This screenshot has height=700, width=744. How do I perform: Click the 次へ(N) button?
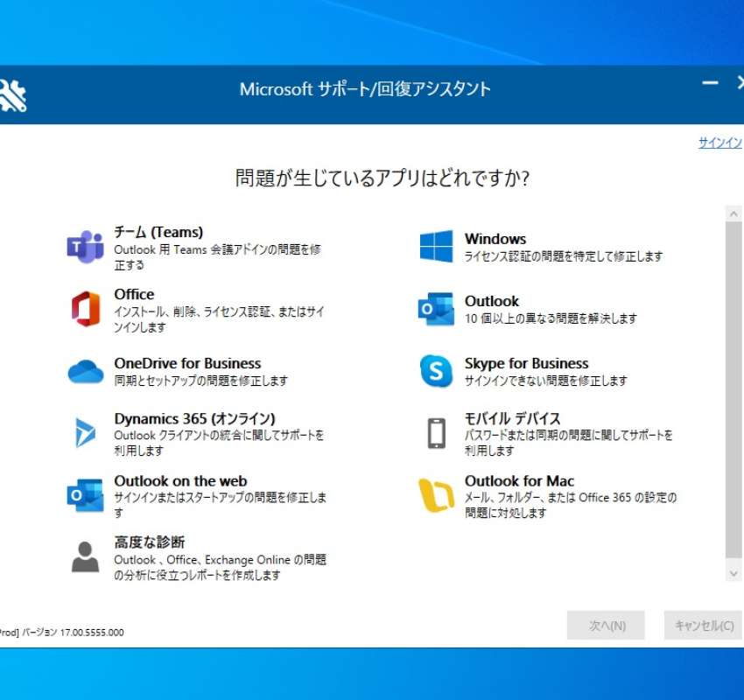pos(606,625)
